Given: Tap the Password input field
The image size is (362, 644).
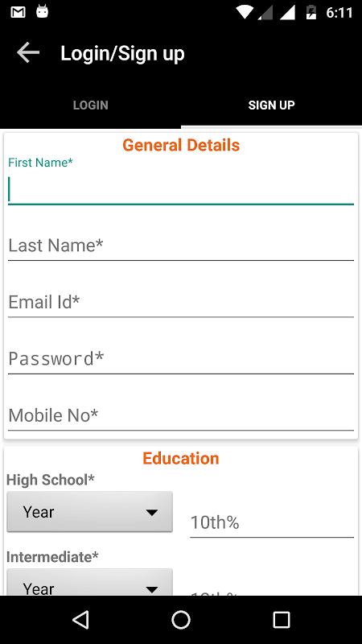Looking at the screenshot, I should click(x=181, y=359).
